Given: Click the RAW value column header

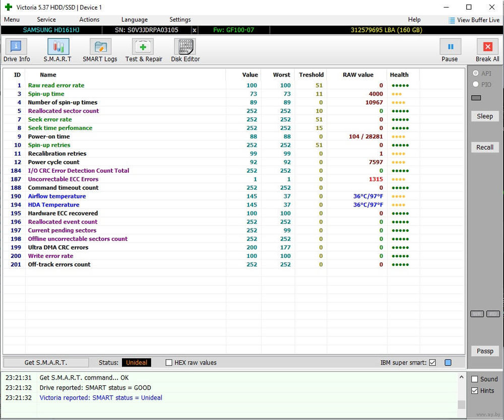Looking at the screenshot, I should tap(358, 75).
